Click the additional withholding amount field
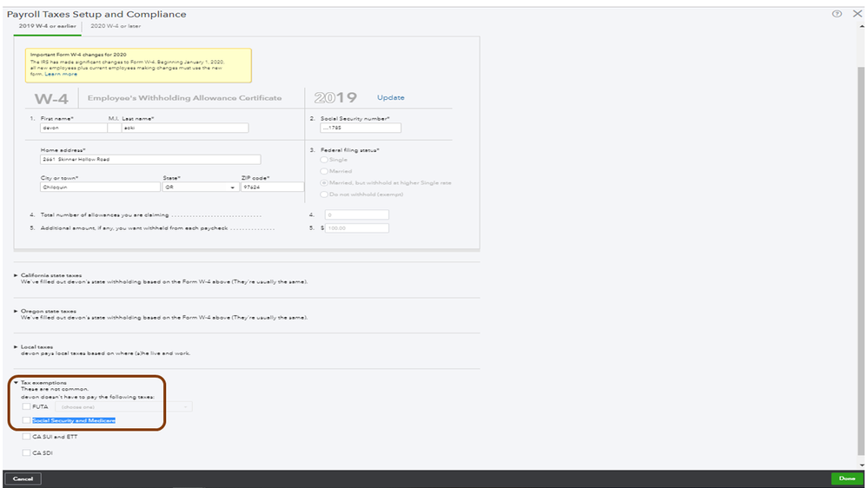This screenshot has width=868, height=488. pyautogui.click(x=356, y=228)
